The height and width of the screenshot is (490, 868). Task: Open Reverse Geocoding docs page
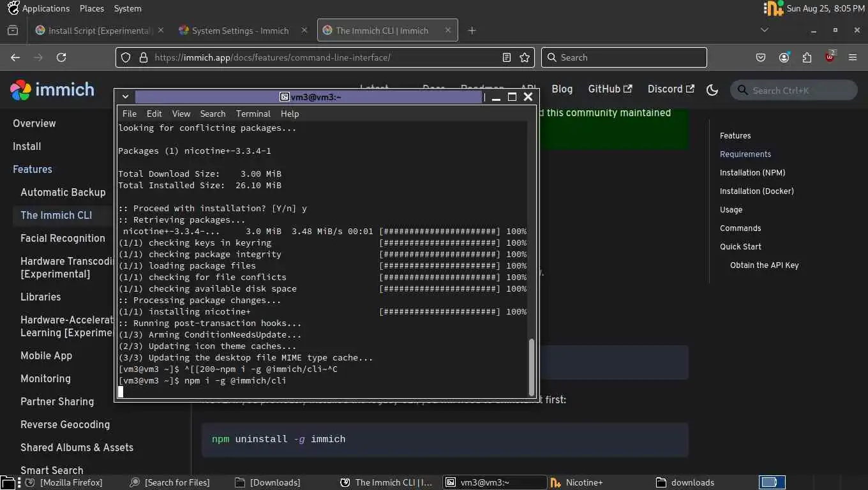tap(65, 424)
